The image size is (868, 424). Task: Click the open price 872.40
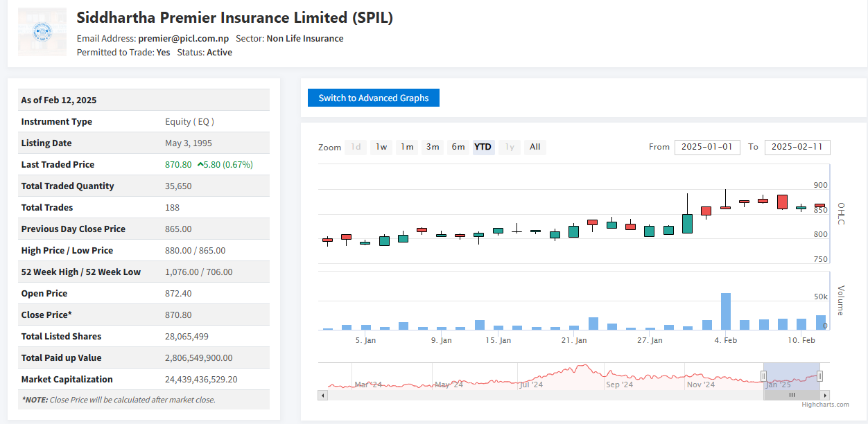178,294
